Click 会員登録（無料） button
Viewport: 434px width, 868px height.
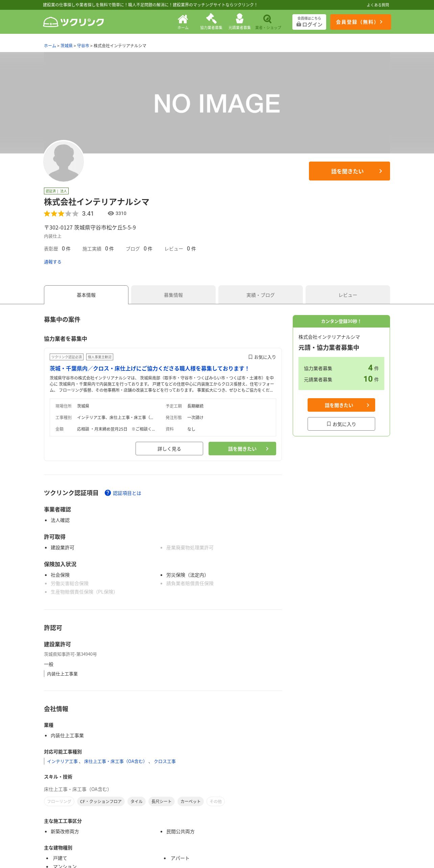(x=360, y=22)
